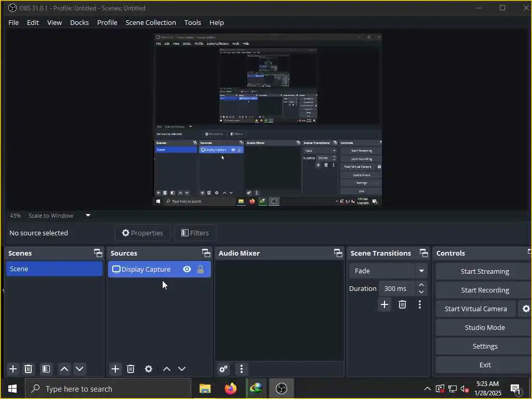Move source up arrow in Sources dock

pyautogui.click(x=167, y=369)
